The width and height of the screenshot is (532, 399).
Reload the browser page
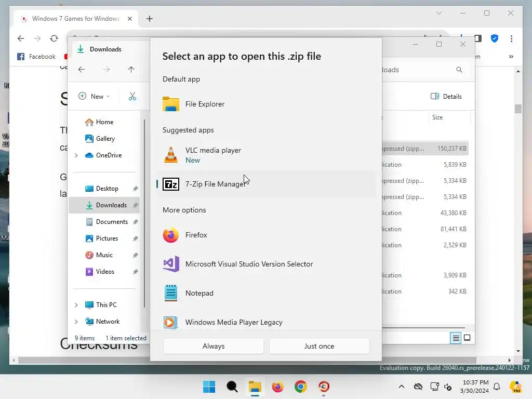pyautogui.click(x=54, y=38)
